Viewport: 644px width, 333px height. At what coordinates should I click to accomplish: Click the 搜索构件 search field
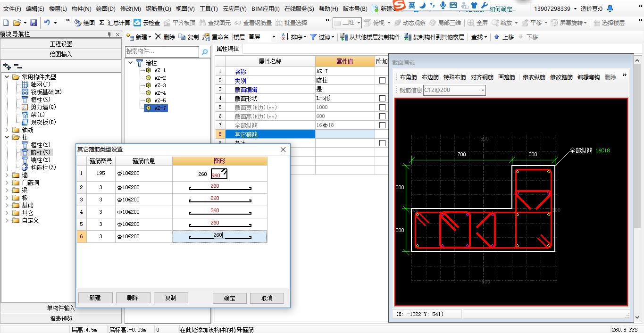coord(163,51)
